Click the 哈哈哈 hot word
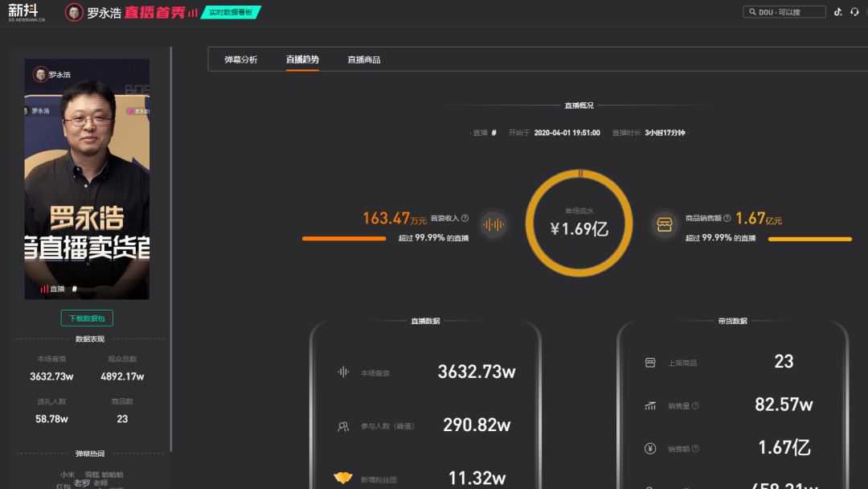 pos(113,475)
